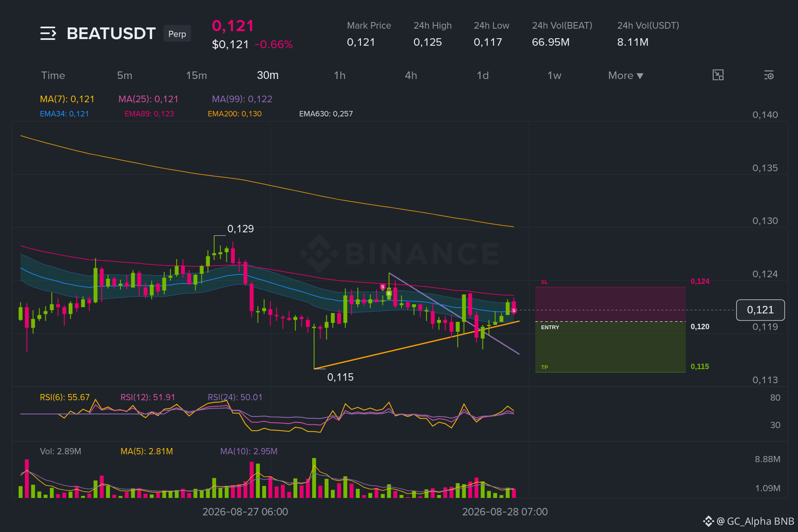Switch to the 4h timeframe
This screenshot has height=532, width=798.
411,75
